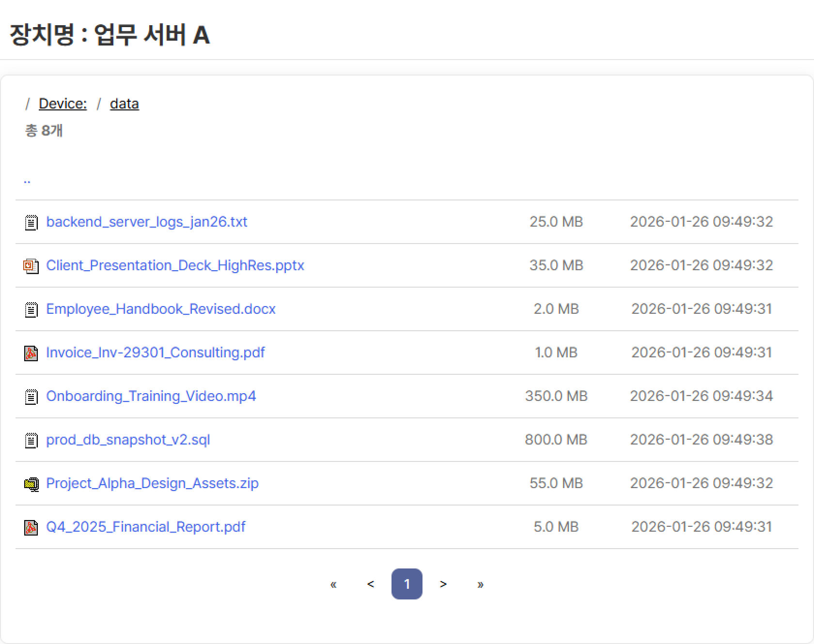Navigate up via the parent directory dots

tap(27, 180)
